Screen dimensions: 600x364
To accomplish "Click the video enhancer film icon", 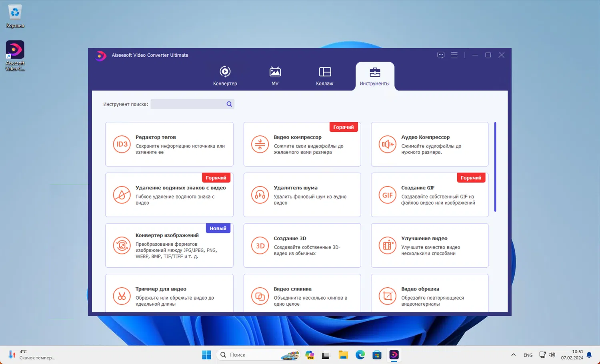I will click(x=387, y=246).
